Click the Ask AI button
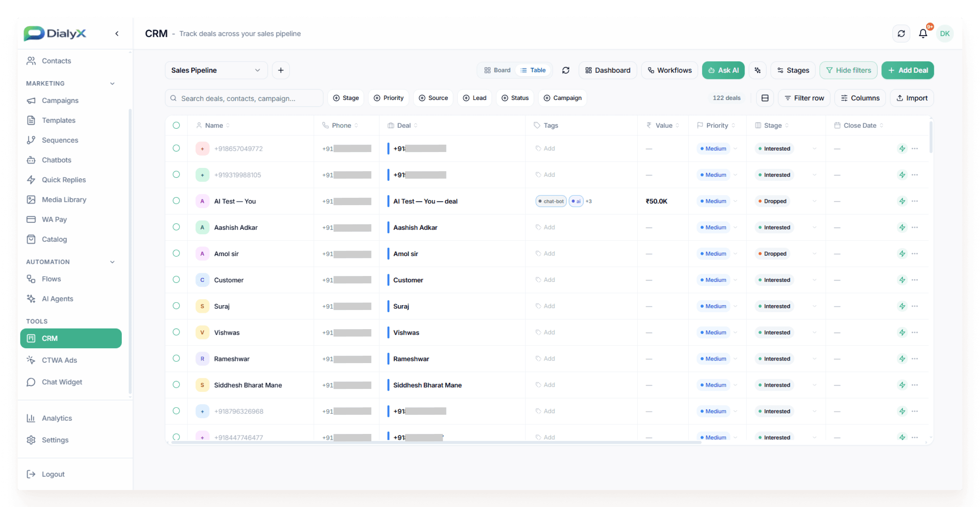980x507 pixels. (723, 70)
